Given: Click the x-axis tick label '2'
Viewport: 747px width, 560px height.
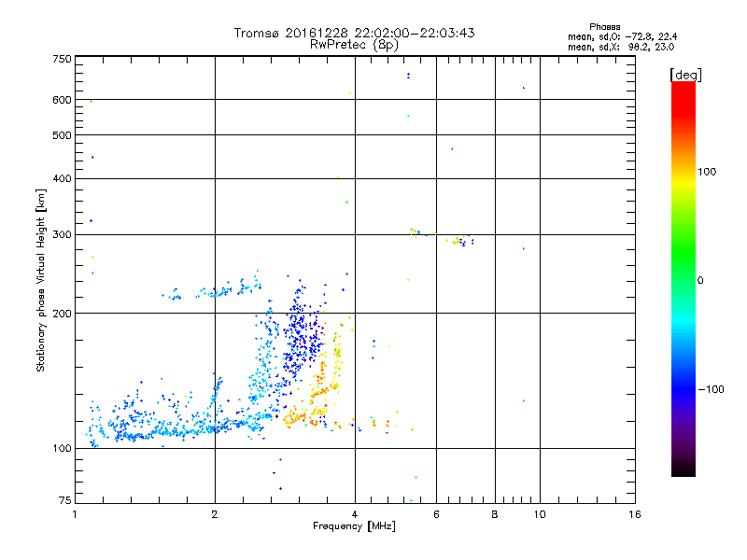Looking at the screenshot, I should click(x=215, y=514).
